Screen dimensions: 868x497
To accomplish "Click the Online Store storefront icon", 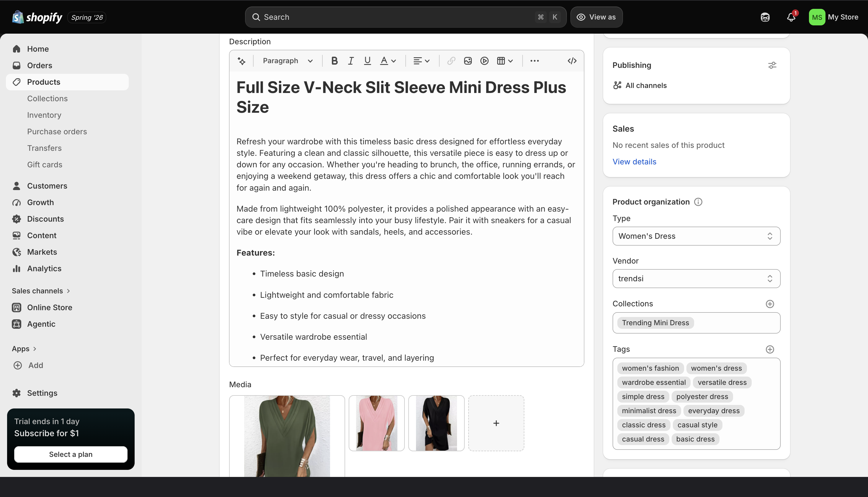I will [17, 308].
